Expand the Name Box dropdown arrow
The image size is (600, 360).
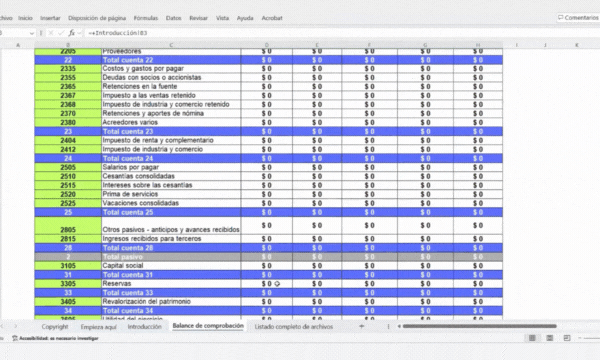32,33
